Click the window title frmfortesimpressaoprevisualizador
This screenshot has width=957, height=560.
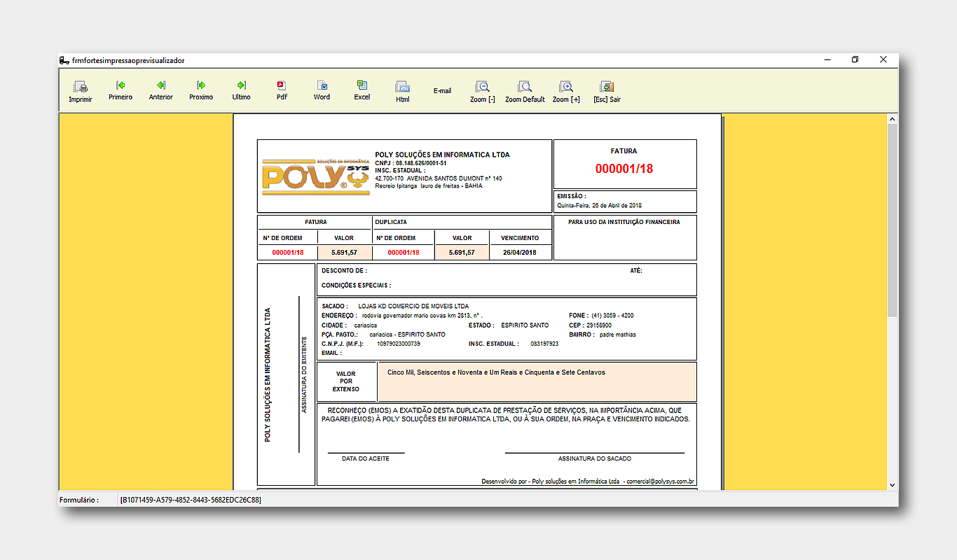click(x=128, y=60)
